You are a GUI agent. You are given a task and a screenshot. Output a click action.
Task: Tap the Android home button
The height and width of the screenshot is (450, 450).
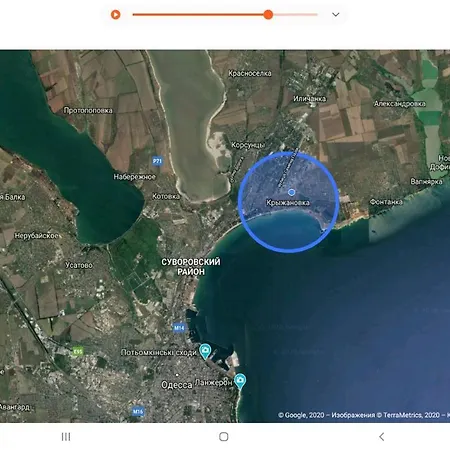point(224,437)
